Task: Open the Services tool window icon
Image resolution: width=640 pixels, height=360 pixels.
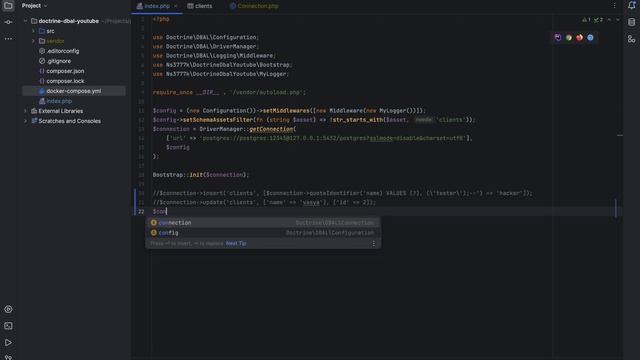Action: coord(8,309)
